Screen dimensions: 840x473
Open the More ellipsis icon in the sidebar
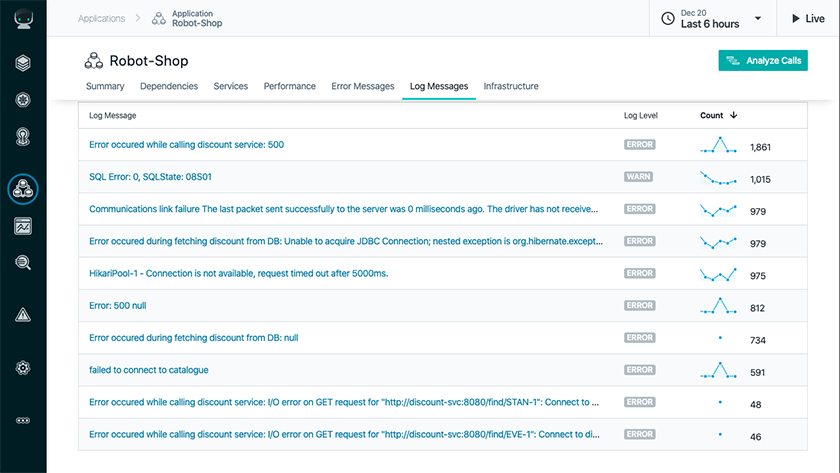coord(23,421)
